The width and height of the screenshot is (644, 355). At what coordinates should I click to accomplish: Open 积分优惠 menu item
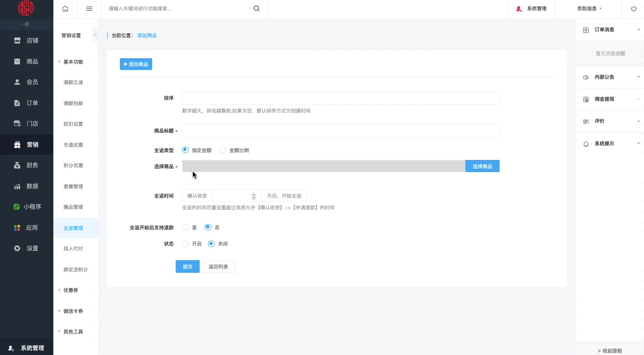point(73,165)
